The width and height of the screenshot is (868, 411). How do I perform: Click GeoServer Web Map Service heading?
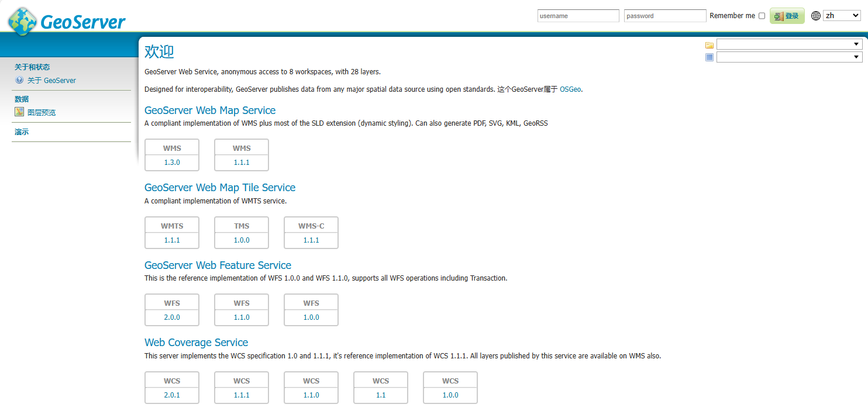click(x=210, y=110)
